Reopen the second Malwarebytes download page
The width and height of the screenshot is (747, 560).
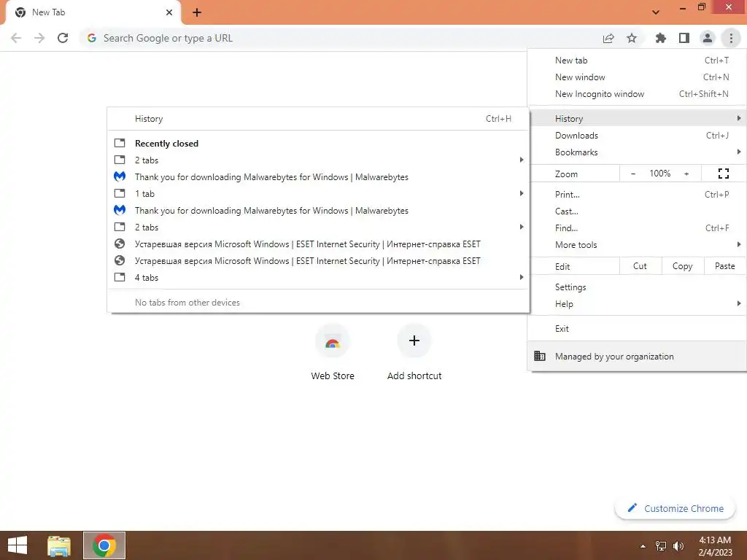tap(318, 210)
